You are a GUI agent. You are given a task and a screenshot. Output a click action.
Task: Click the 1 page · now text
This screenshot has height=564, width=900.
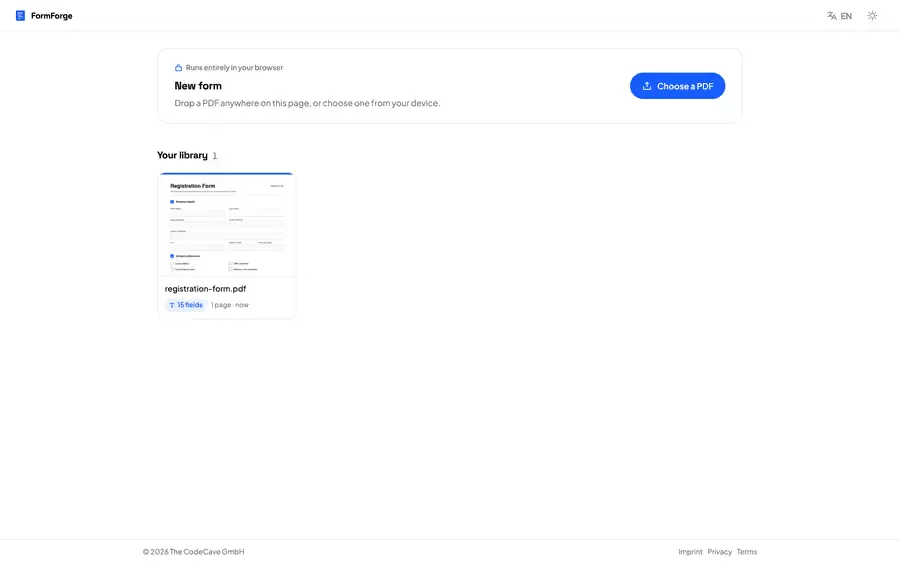(230, 305)
